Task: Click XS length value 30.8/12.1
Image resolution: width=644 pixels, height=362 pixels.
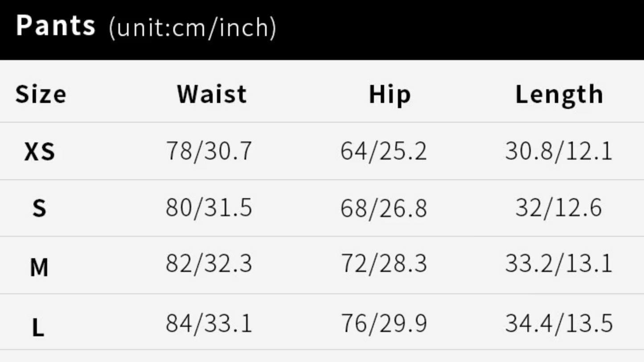Action: coord(559,151)
